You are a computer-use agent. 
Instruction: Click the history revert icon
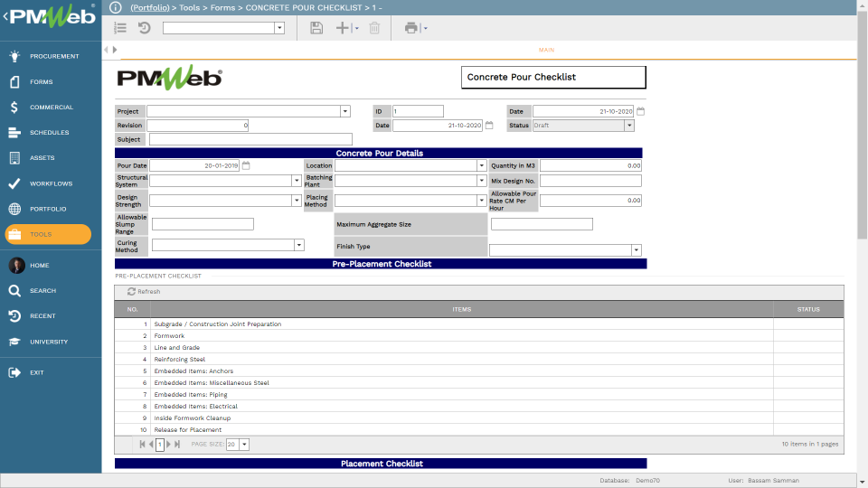click(145, 28)
